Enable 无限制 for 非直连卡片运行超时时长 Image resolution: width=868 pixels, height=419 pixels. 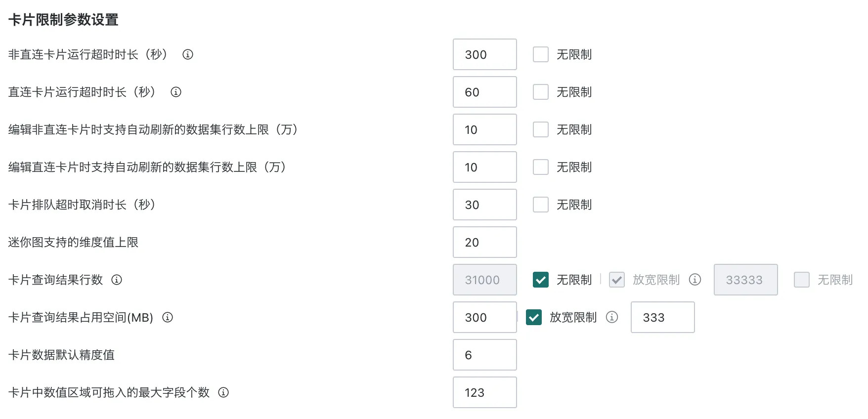[x=541, y=54]
